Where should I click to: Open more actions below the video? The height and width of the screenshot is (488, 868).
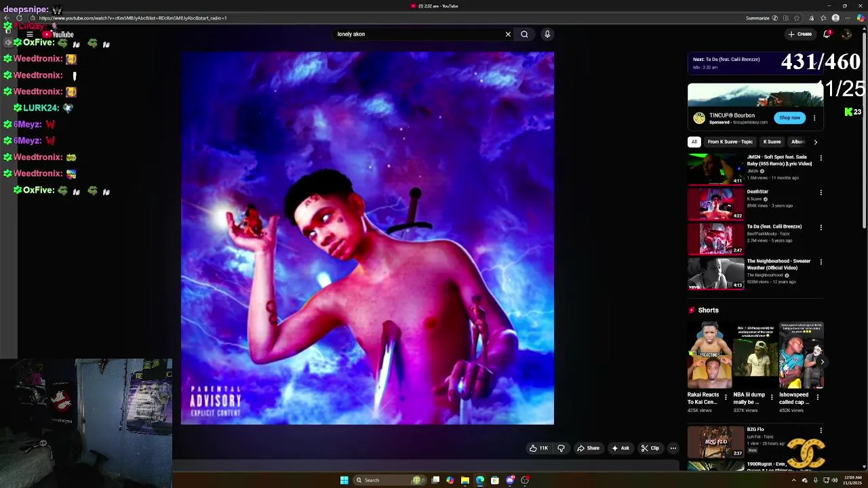coord(673,448)
